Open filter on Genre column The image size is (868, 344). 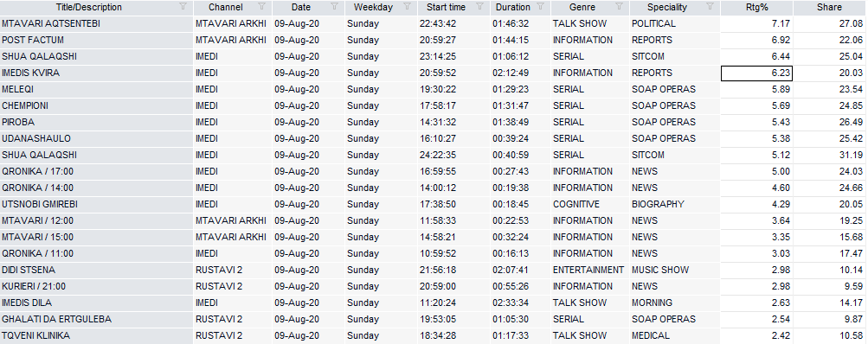619,7
